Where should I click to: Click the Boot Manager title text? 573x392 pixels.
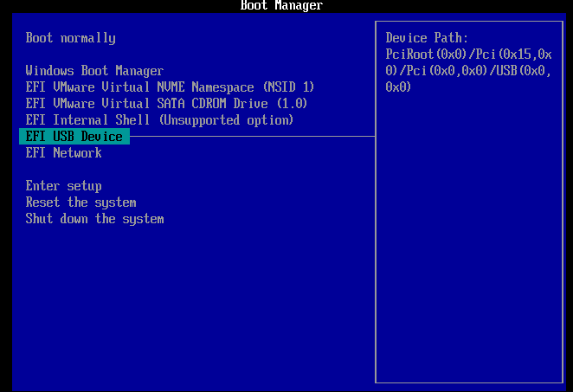(281, 6)
